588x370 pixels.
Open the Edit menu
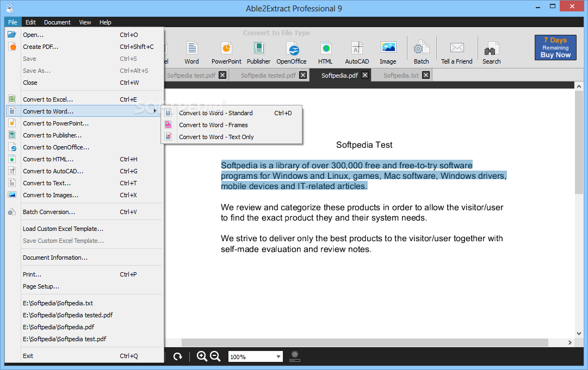(30, 22)
